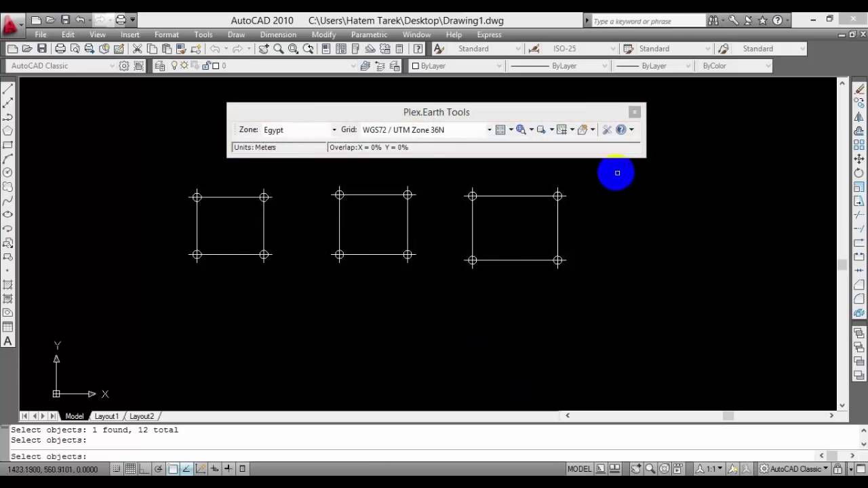Image resolution: width=868 pixels, height=488 pixels.
Task: Click the Plex.Earth globe magnifier icon
Action: [521, 129]
